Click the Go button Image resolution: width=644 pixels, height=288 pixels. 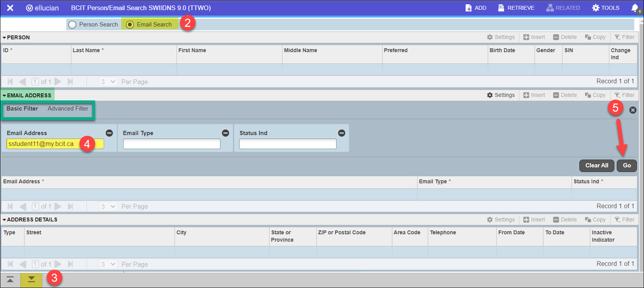[627, 165]
